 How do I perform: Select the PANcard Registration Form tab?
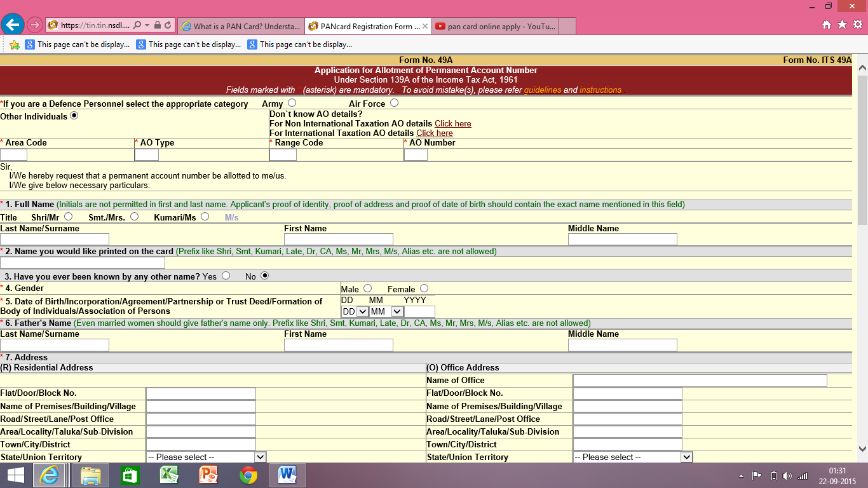coord(369,26)
